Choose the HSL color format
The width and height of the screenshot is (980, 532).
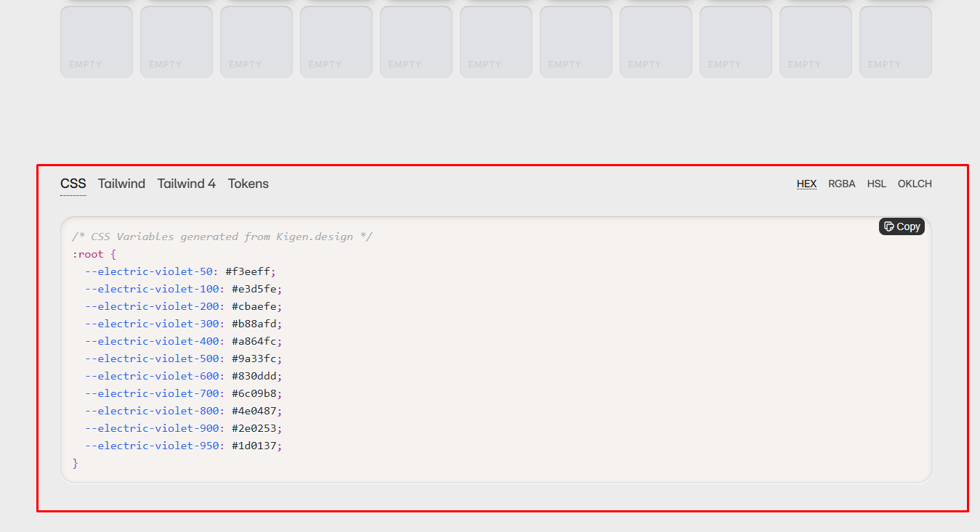pos(877,184)
